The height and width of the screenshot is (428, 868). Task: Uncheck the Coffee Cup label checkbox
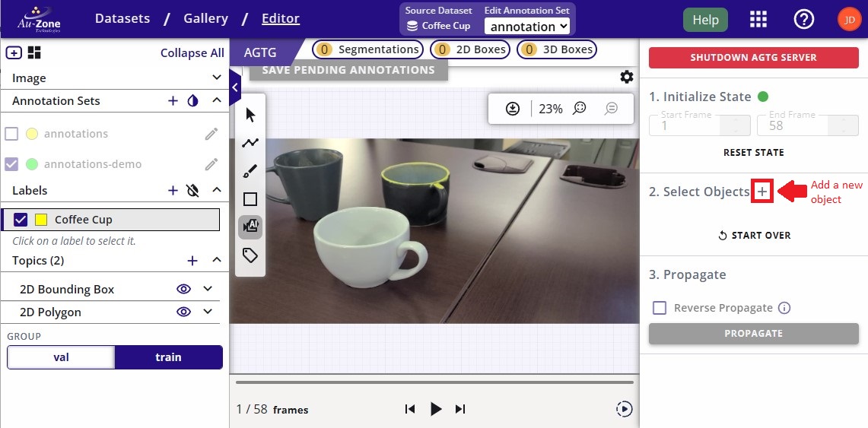pos(21,220)
